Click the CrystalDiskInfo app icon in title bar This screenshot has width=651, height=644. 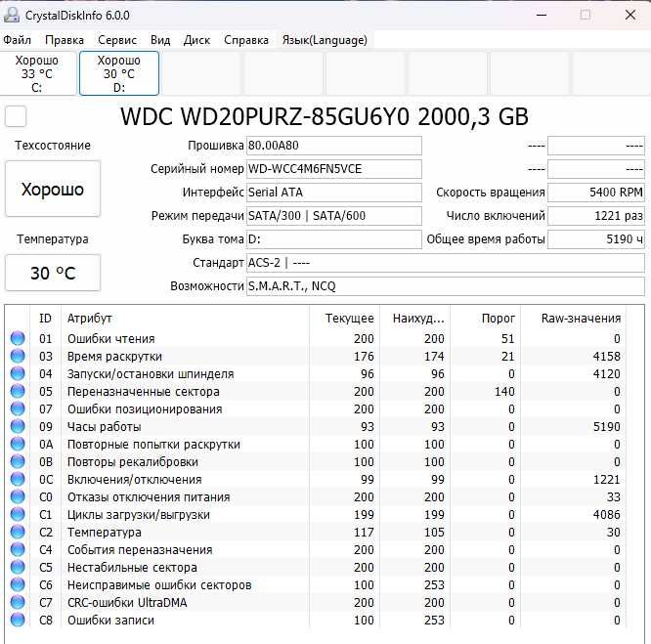pos(11,15)
